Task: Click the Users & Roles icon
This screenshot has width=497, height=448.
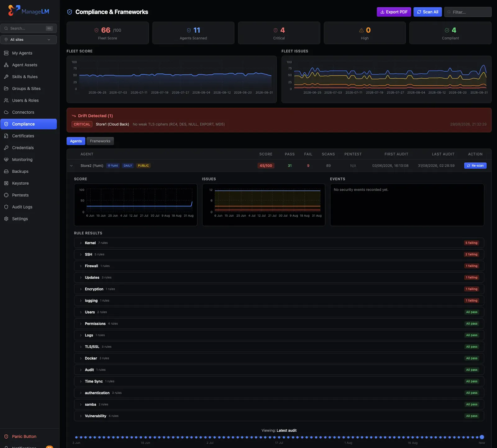Action: (6, 100)
